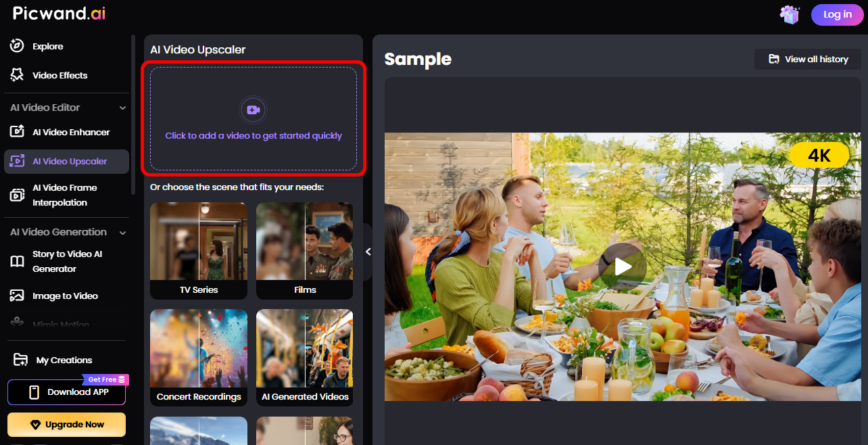Screen dimensions: 868x445
Task: Click the Download APP button
Action: [66, 392]
